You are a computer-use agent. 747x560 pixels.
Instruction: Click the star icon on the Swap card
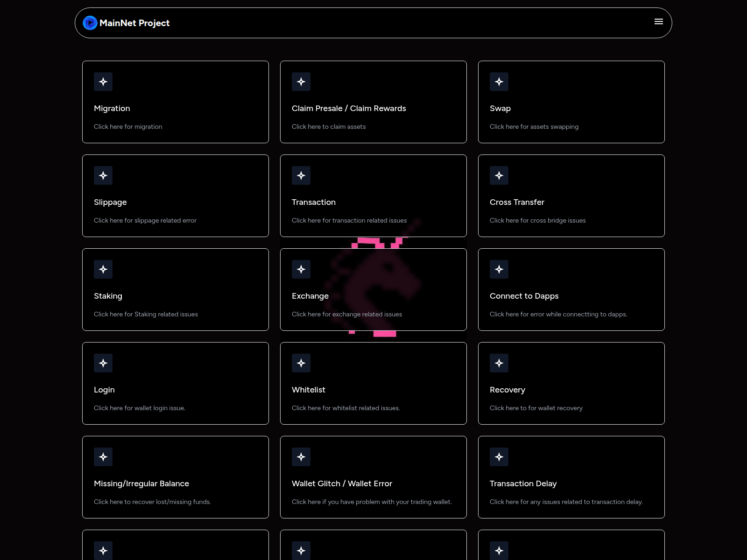click(499, 82)
